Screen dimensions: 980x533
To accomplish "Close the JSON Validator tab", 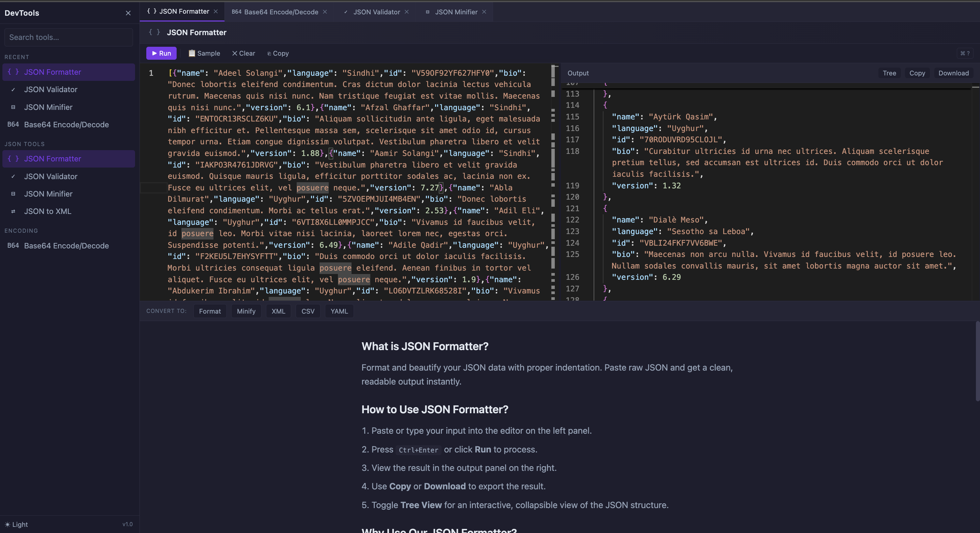I will pyautogui.click(x=406, y=12).
